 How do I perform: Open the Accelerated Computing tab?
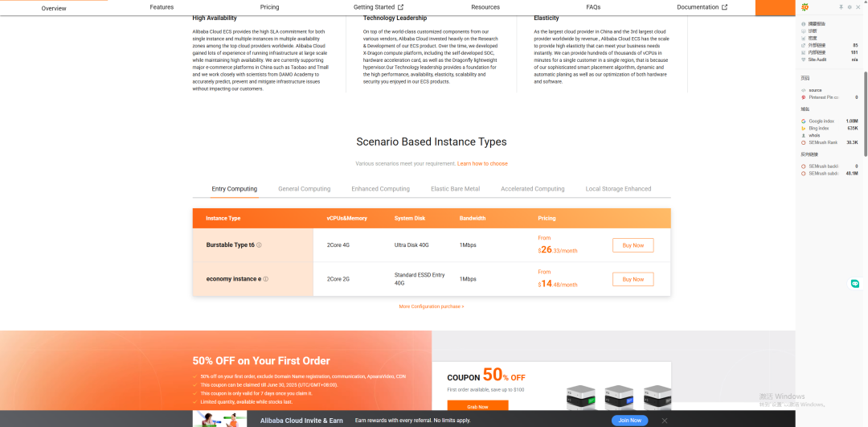(x=532, y=189)
